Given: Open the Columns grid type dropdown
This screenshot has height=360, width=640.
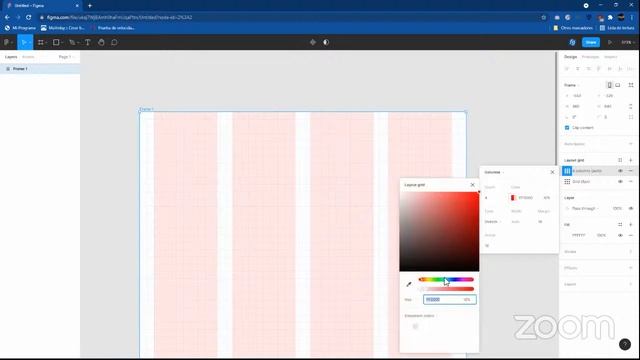Looking at the screenshot, I should click(x=494, y=172).
